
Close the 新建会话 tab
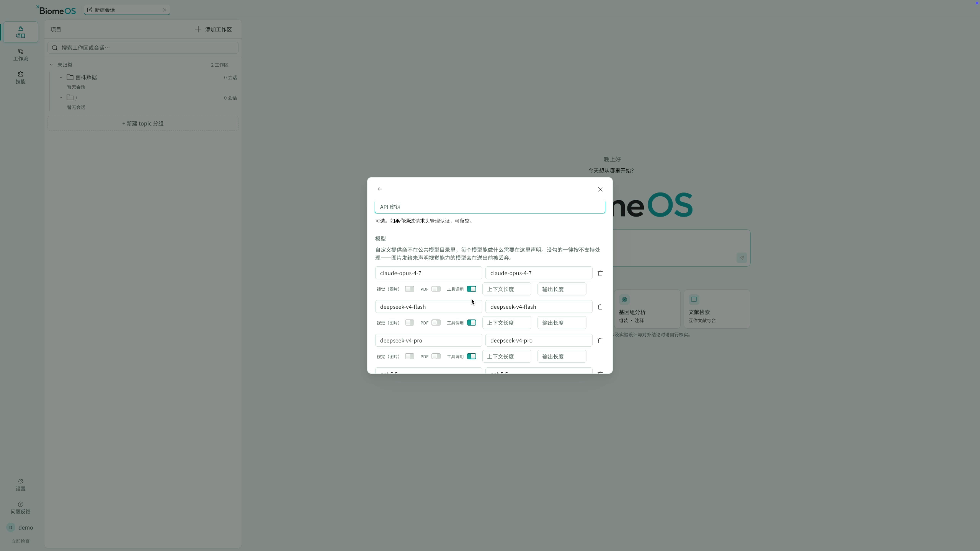pos(165,10)
